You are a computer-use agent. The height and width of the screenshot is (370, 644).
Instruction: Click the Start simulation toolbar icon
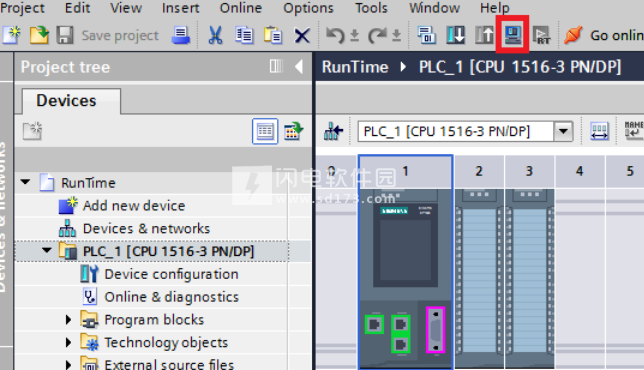[512, 35]
